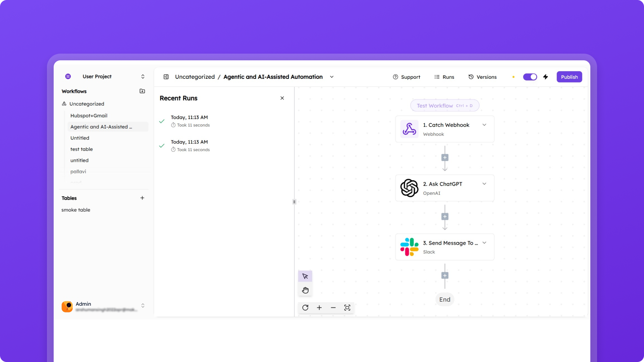Select the Hand pan tool on canvas

[305, 290]
